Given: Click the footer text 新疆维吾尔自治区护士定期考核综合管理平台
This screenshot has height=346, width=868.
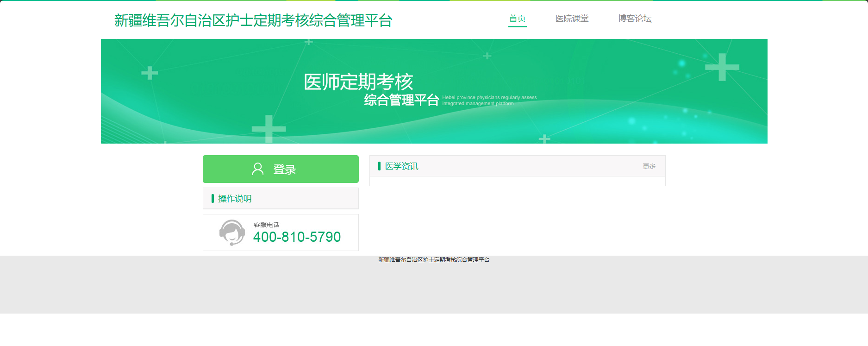Looking at the screenshot, I should pos(434,260).
